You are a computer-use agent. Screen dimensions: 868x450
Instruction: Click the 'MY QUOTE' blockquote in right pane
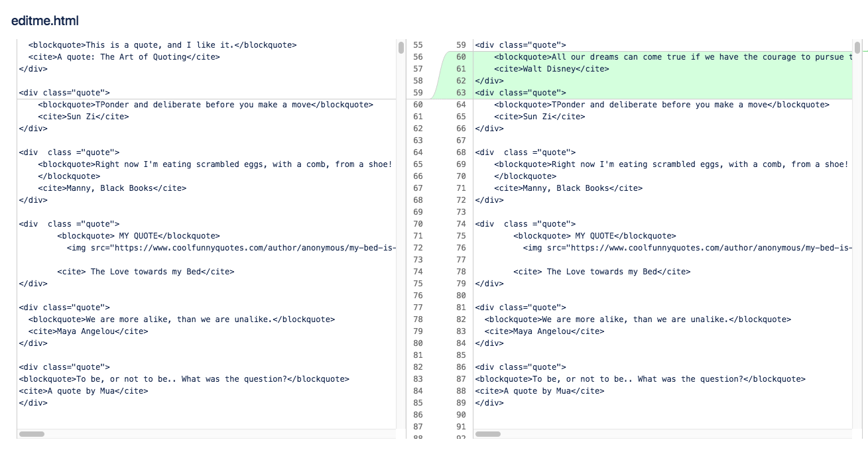pyautogui.click(x=595, y=236)
